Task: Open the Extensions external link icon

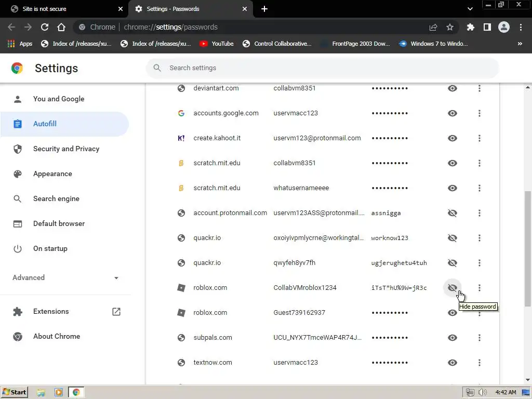Action: coord(116,312)
